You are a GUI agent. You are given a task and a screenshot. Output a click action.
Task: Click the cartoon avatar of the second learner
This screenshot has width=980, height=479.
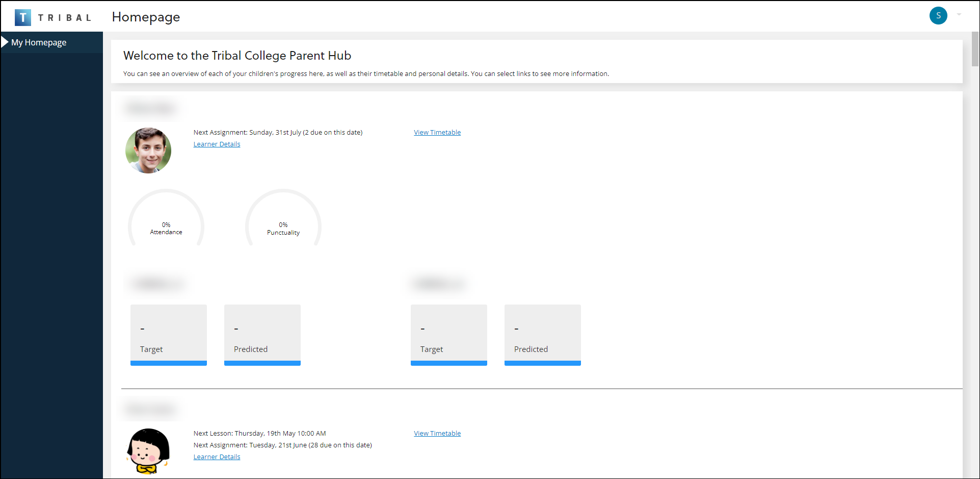(x=148, y=451)
